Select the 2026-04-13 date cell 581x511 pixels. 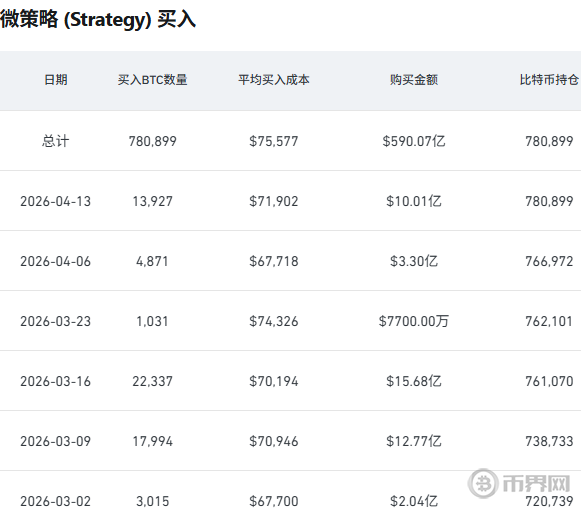pos(56,201)
